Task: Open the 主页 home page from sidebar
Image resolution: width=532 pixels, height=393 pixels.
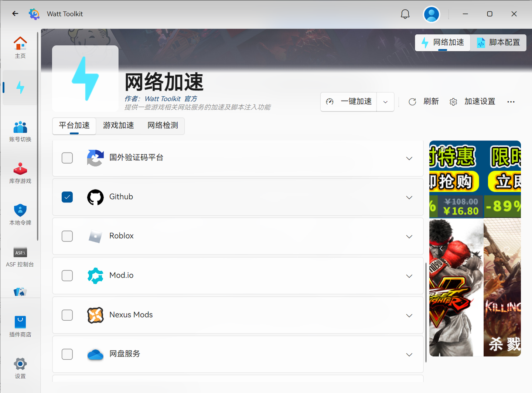Action: coord(20,47)
